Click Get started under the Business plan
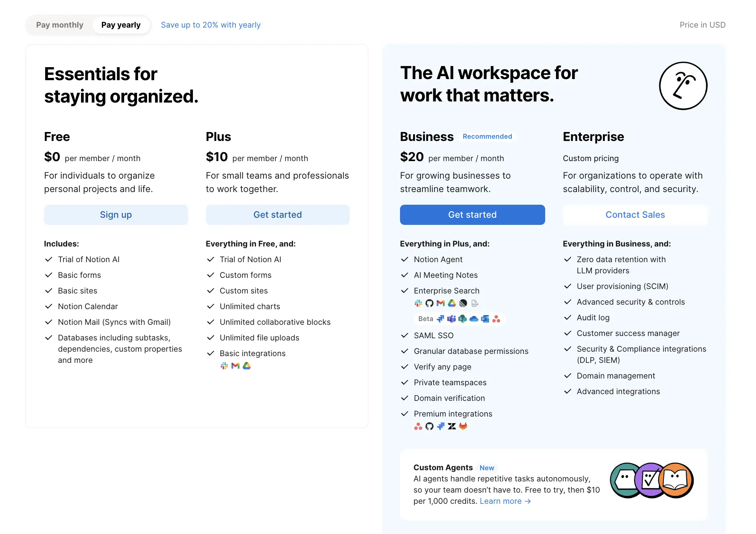The image size is (756, 534). 472,214
